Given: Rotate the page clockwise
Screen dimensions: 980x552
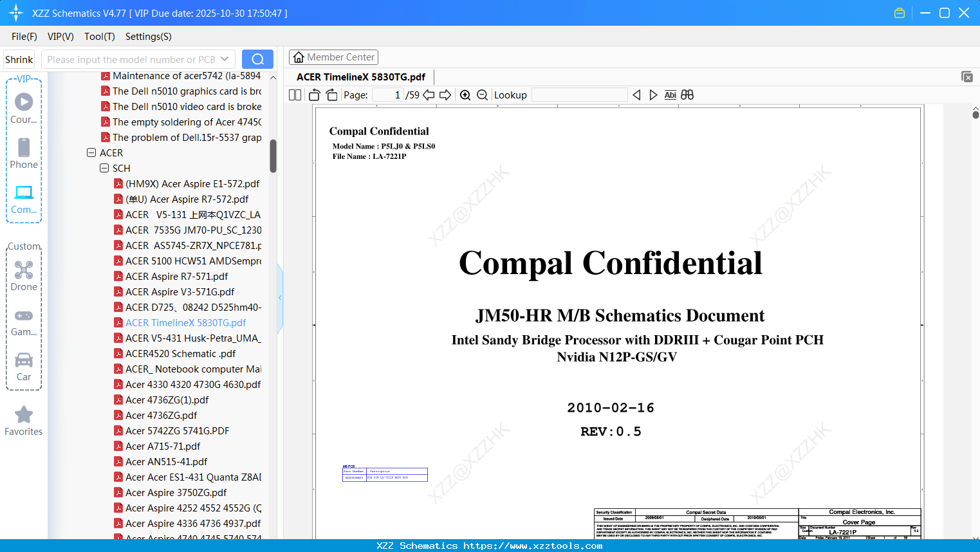Looking at the screenshot, I should (x=332, y=95).
